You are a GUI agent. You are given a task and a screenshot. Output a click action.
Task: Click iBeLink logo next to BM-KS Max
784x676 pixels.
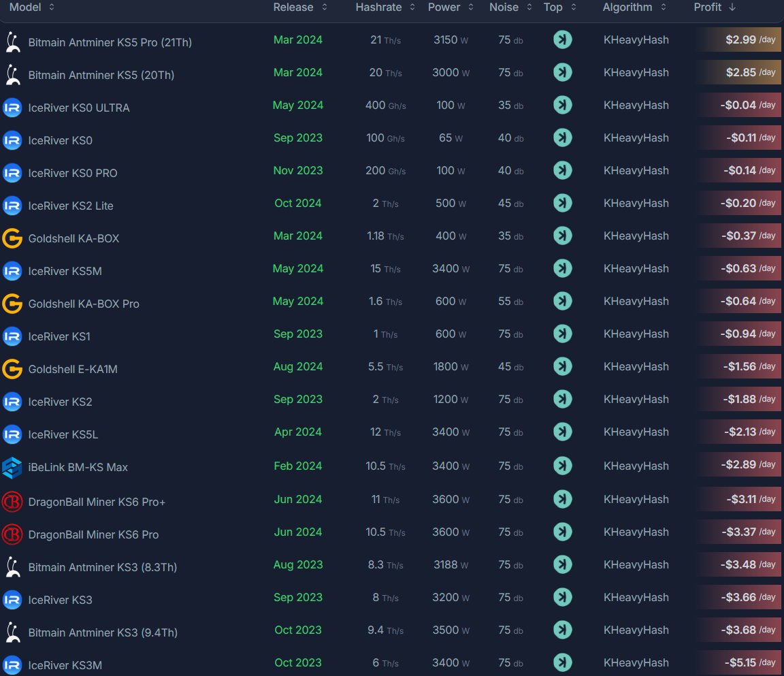pos(12,468)
